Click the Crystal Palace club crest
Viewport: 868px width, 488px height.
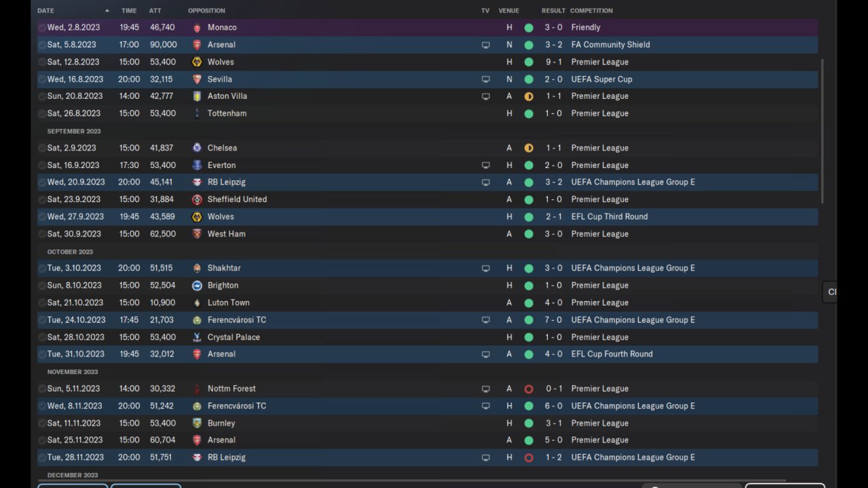197,338
